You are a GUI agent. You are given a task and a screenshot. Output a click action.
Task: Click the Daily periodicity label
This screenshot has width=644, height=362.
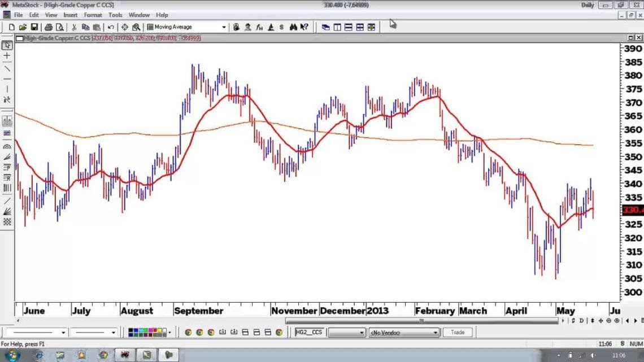pos(588,5)
